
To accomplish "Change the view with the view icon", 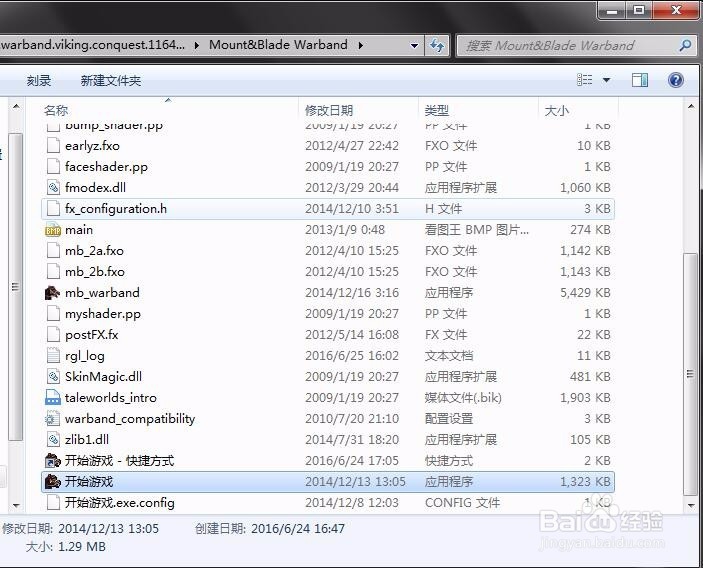I will (584, 80).
